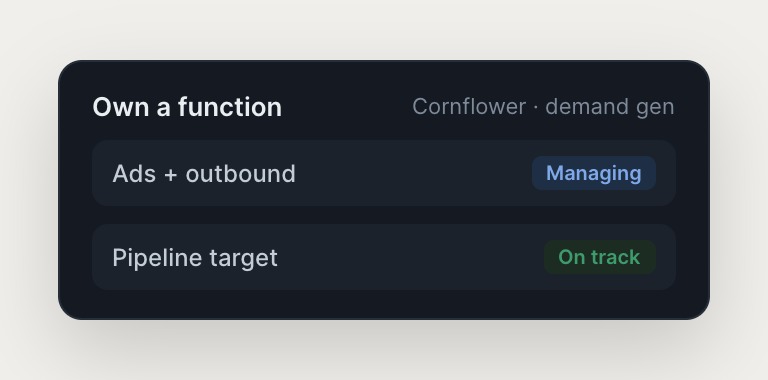Click the Ads + outbound label text

(x=204, y=174)
